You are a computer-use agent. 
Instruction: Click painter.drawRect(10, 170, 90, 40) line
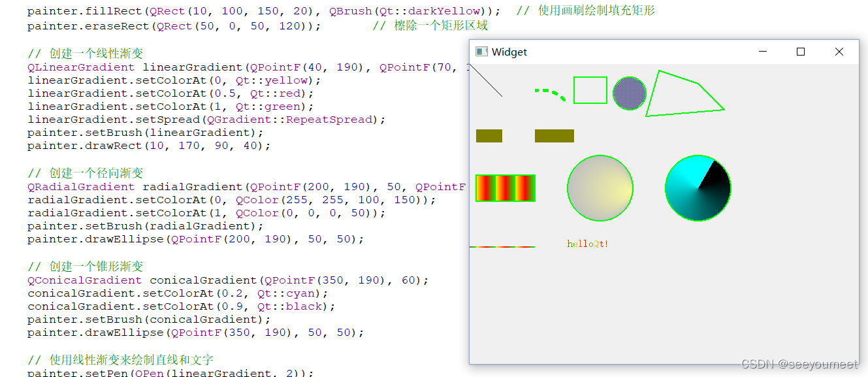point(149,146)
